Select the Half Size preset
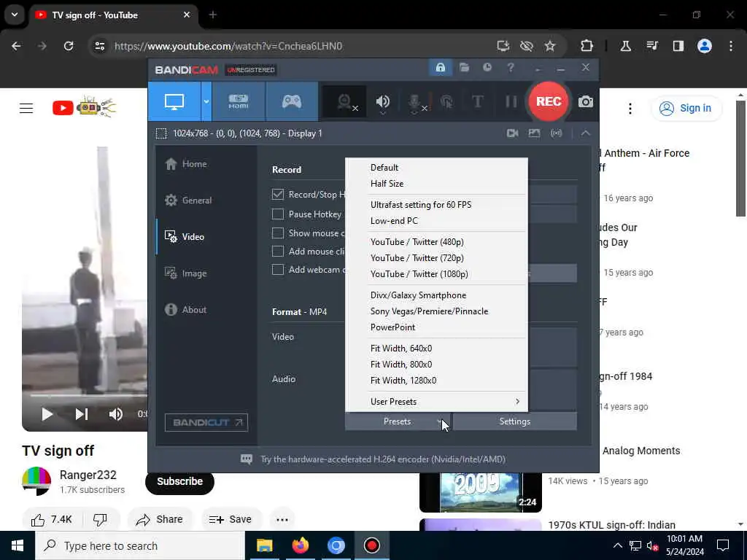Screen dimensions: 747x560 (x=437, y=184)
